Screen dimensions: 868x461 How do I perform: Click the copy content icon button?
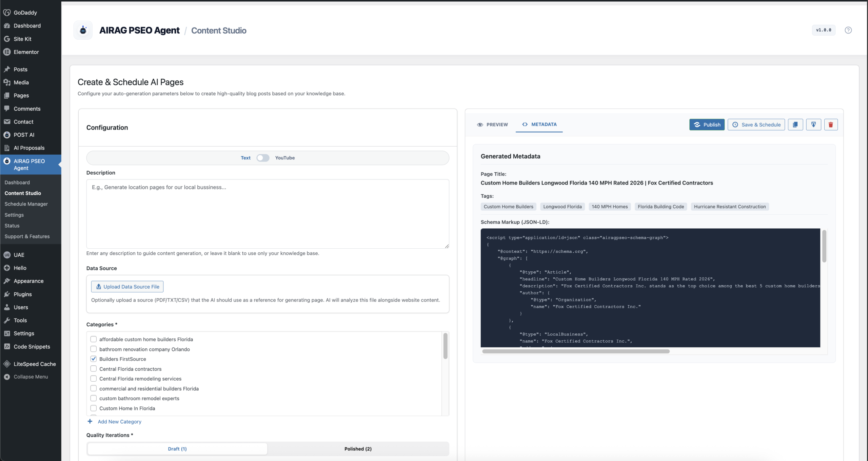pos(795,124)
